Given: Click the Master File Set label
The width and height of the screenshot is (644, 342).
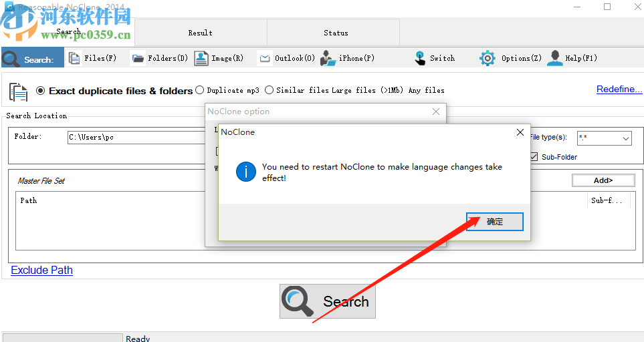Looking at the screenshot, I should pos(41,181).
